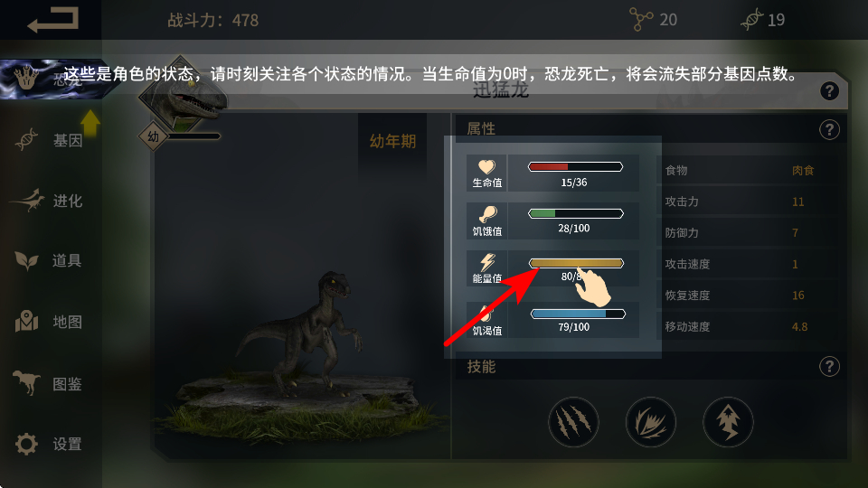Tap the DNA gene points counter
This screenshot has width=868, height=488.
pos(763,20)
